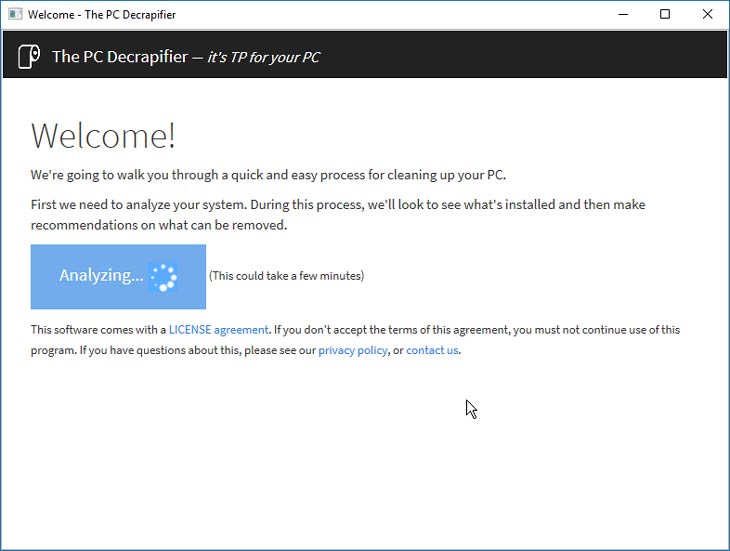Minimize the PC Decrapifier window
This screenshot has width=730, height=551.
(x=623, y=14)
